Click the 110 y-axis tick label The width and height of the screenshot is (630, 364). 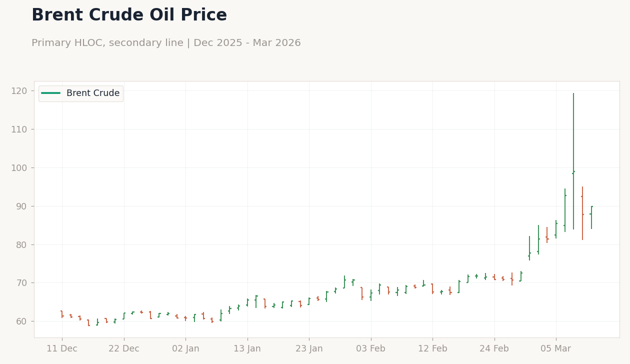coord(19,129)
